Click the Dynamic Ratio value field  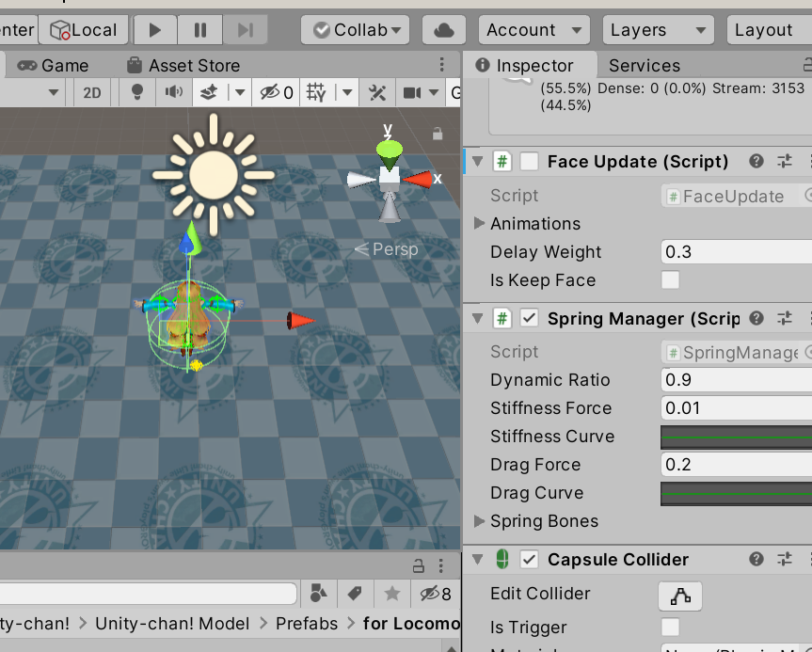737,380
